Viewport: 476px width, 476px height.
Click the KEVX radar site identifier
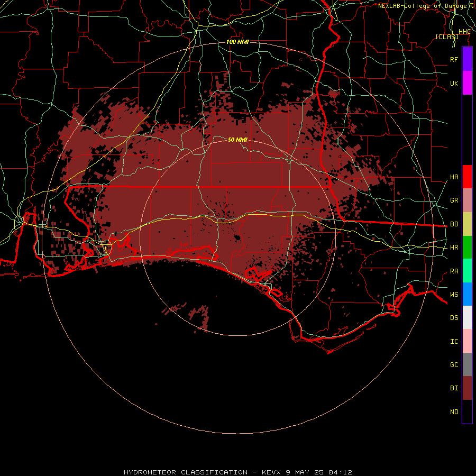(x=272, y=472)
